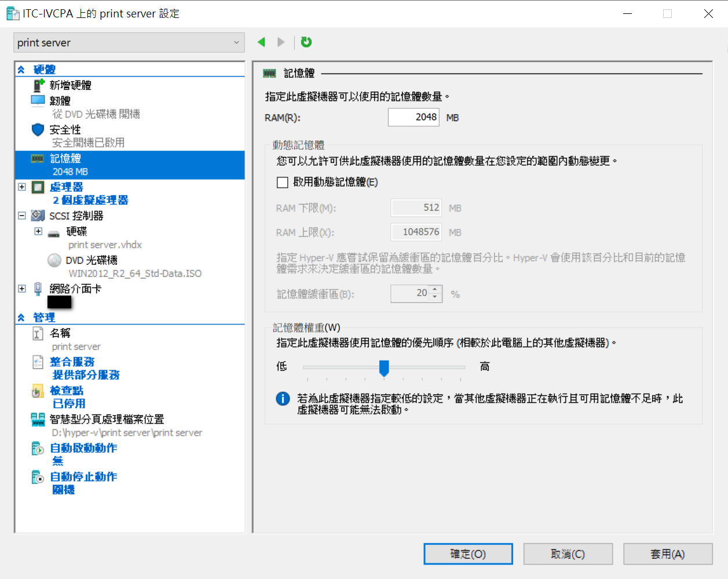Open 智慧型分頁處理檔案位置 icon
Image resolution: width=728 pixels, height=579 pixels.
click(x=38, y=420)
